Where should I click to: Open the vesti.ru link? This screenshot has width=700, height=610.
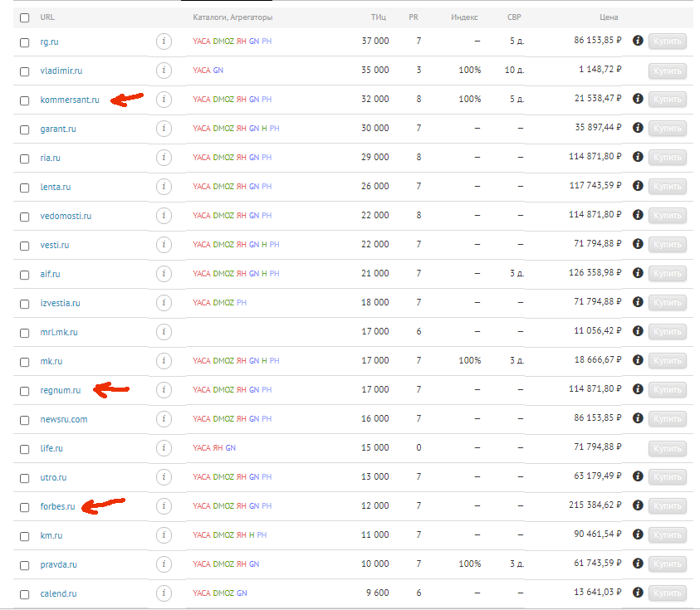pos(55,245)
